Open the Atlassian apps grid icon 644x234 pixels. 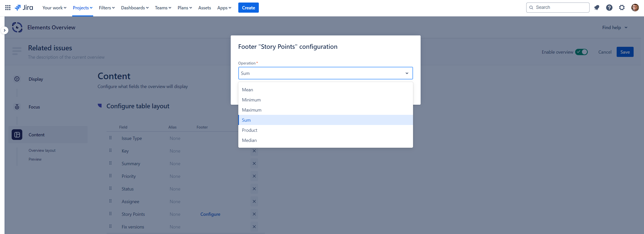tap(7, 8)
